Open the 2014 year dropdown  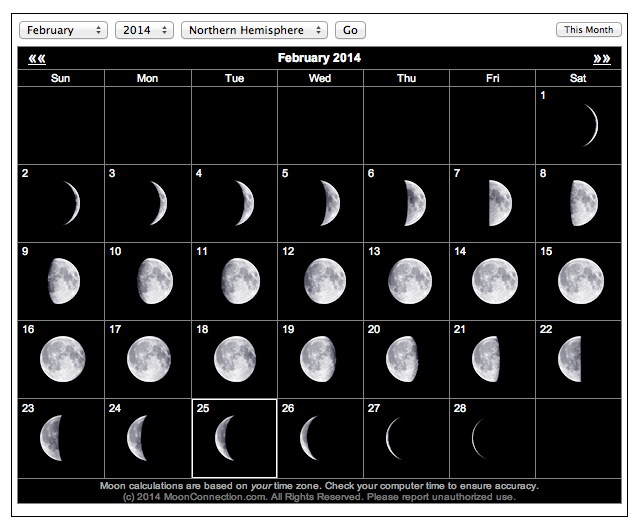144,30
